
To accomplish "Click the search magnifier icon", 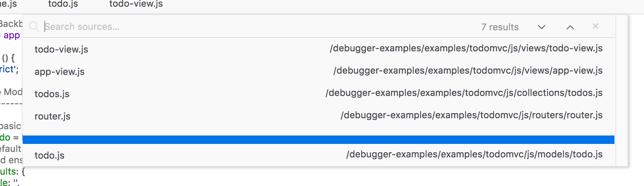I will [x=34, y=27].
